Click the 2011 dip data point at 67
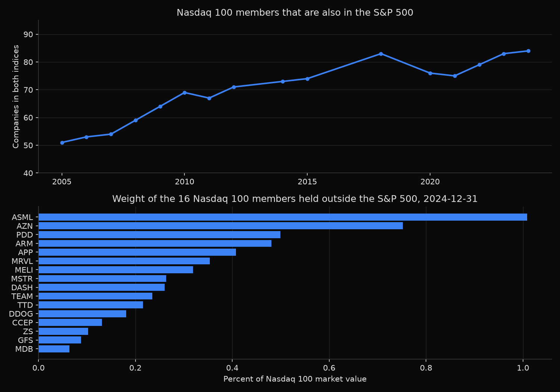This screenshot has height=392, width=560. [x=209, y=98]
